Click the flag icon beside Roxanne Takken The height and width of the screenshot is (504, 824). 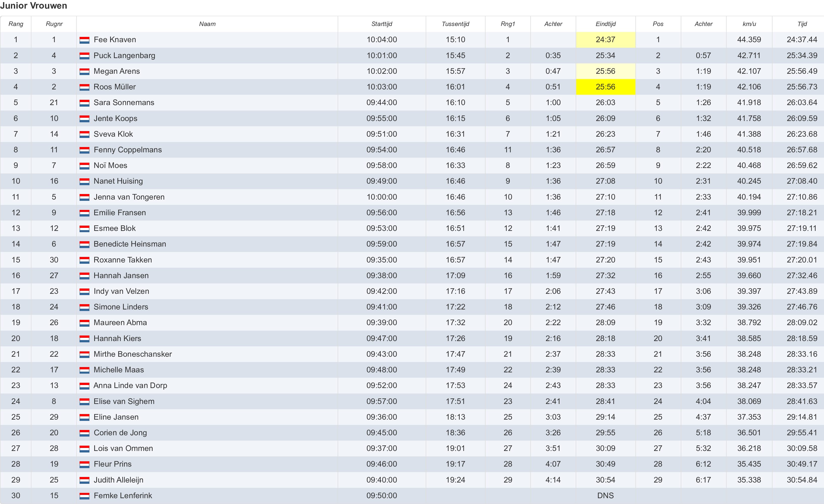click(84, 260)
